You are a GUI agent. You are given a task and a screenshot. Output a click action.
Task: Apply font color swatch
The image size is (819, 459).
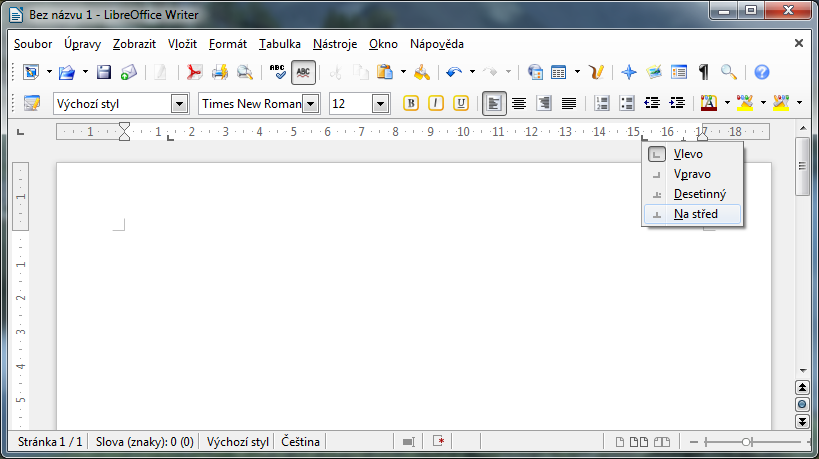tap(709, 103)
